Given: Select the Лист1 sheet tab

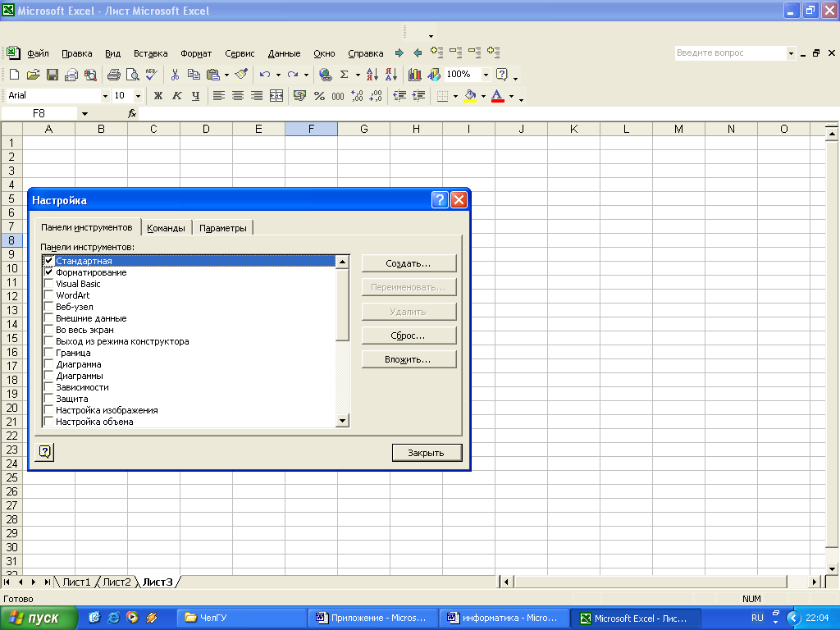Looking at the screenshot, I should coord(76,582).
